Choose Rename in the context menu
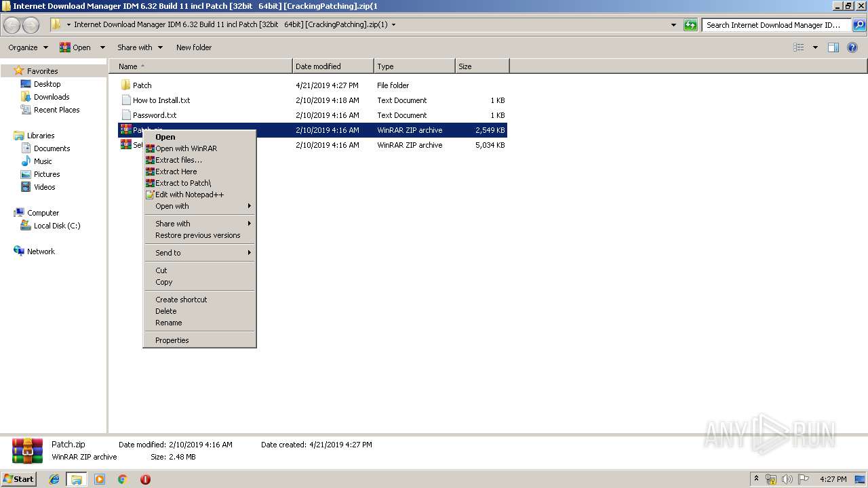This screenshot has height=488, width=868. pyautogui.click(x=200, y=323)
